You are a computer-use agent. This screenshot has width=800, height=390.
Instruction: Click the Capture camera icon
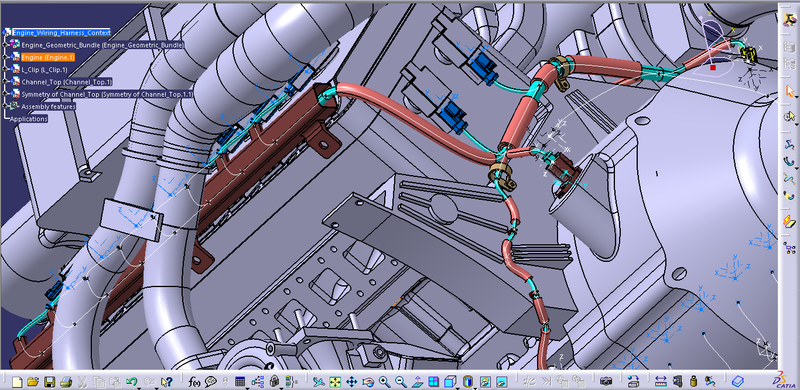[606, 381]
